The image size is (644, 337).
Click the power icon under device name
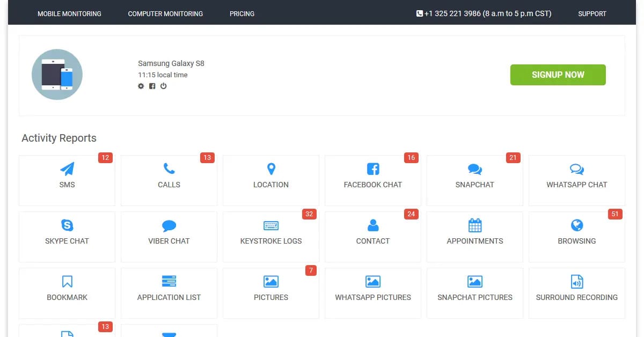click(x=164, y=86)
